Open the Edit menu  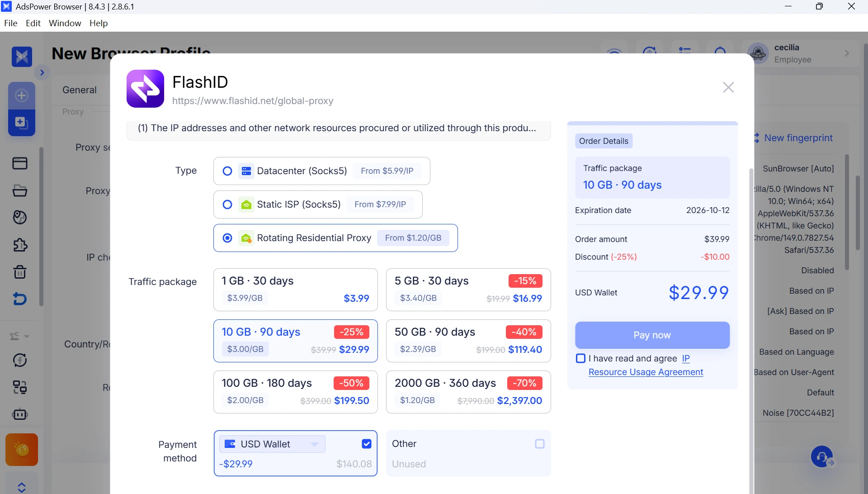pos(33,23)
